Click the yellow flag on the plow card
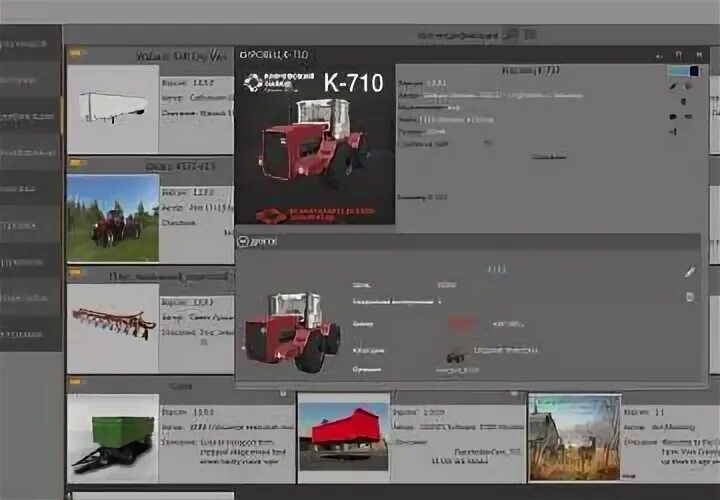720x500 pixels. [x=76, y=273]
